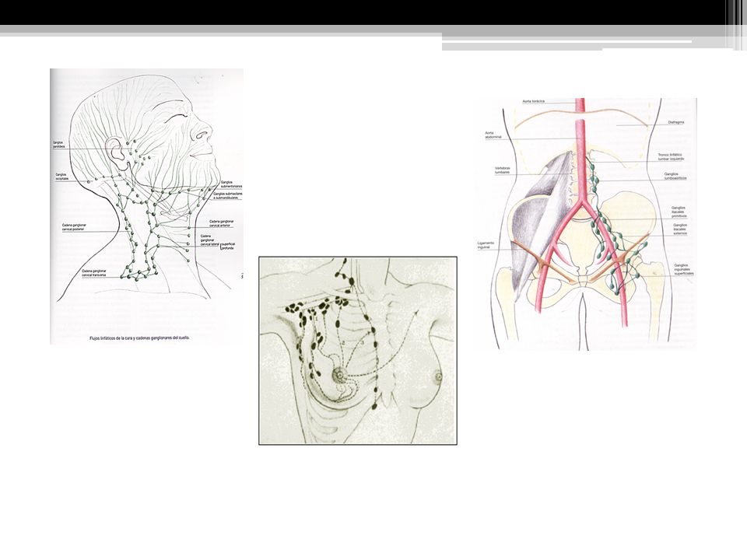747x560 pixels.
Task: Click the 'Ganglios lumboaórticos' label
Action: 675,177
